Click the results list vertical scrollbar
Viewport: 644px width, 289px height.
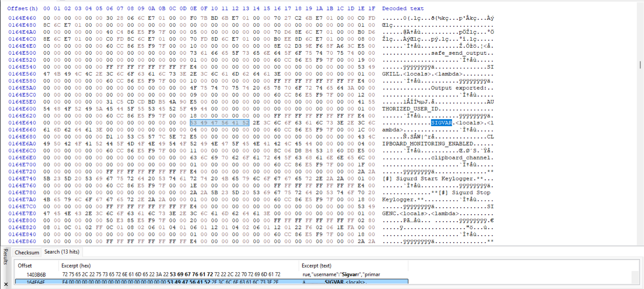click(635, 277)
